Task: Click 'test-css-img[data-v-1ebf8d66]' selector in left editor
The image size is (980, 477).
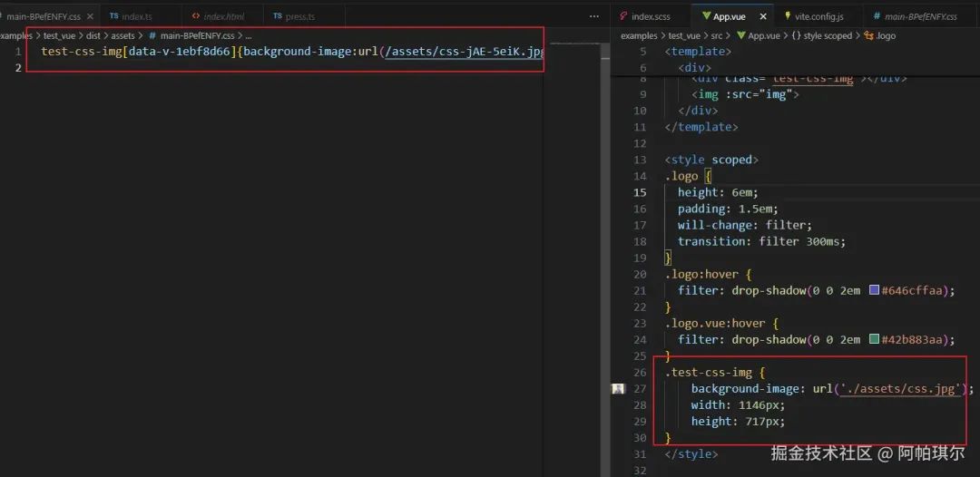Action: pyautogui.click(x=141, y=51)
